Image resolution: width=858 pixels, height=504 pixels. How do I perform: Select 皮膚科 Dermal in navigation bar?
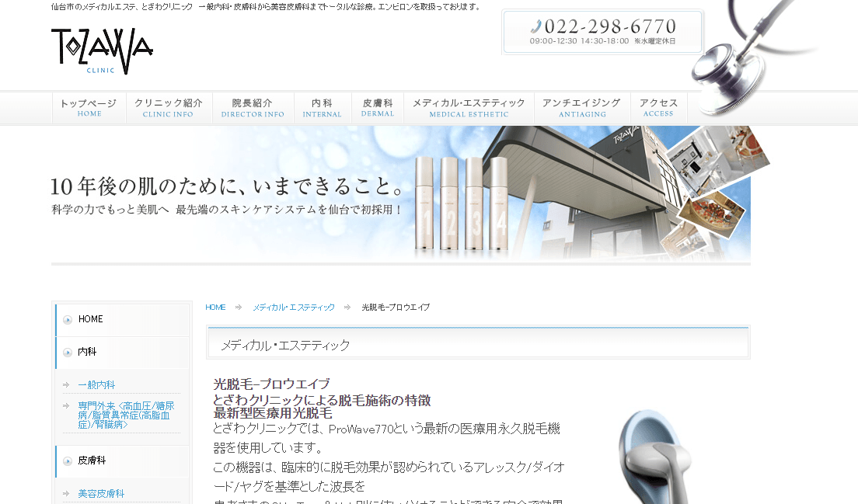click(x=378, y=108)
